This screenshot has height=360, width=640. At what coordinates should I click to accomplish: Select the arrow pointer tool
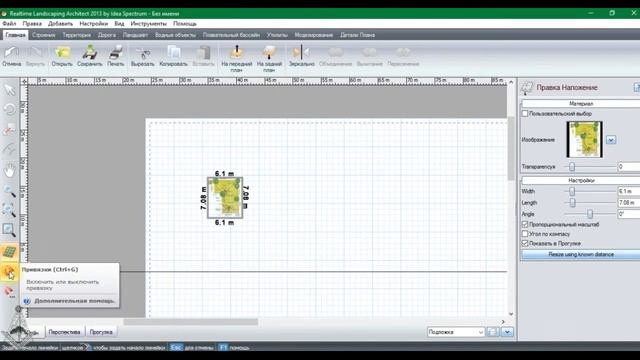[9, 89]
